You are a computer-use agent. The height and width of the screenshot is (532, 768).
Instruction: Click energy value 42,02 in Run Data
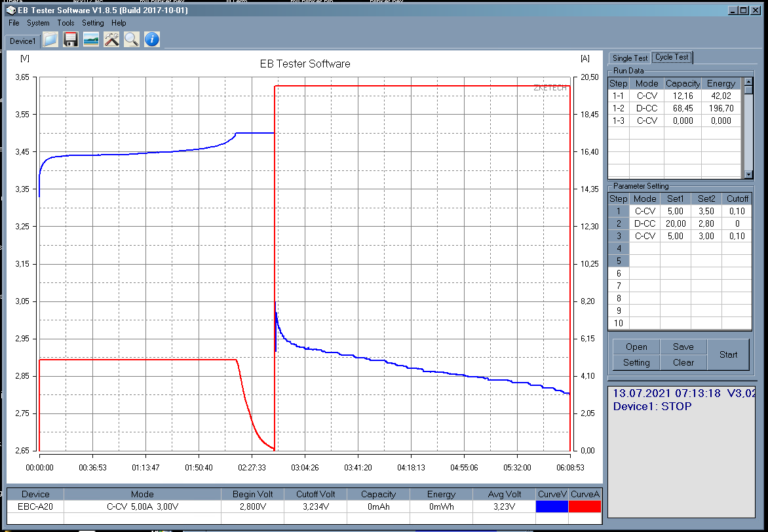(721, 96)
